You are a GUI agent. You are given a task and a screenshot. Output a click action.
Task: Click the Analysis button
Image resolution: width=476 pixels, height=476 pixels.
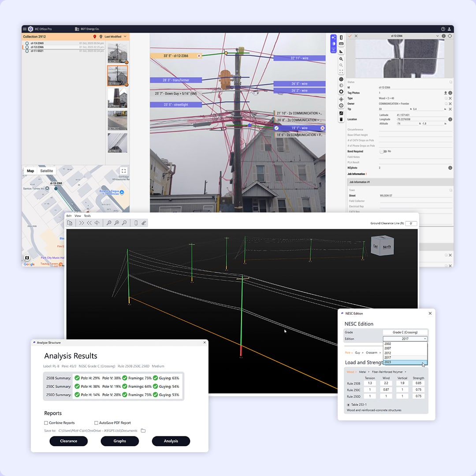pos(171,441)
